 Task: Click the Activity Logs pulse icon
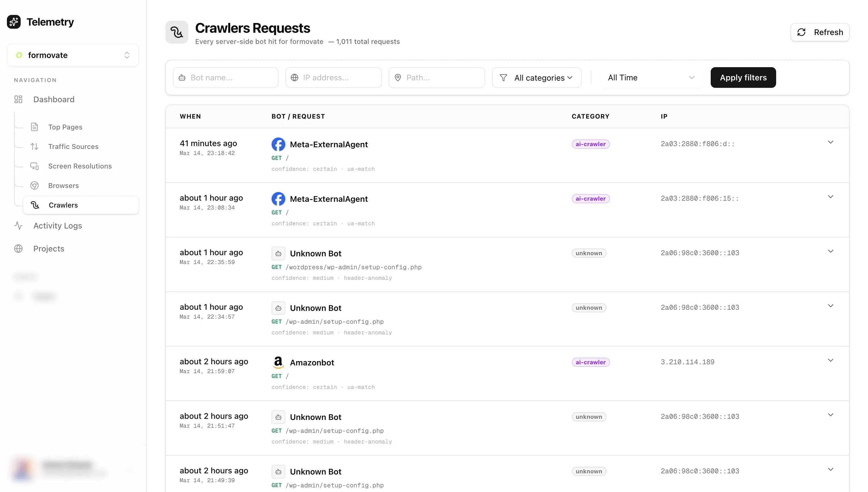tap(18, 226)
